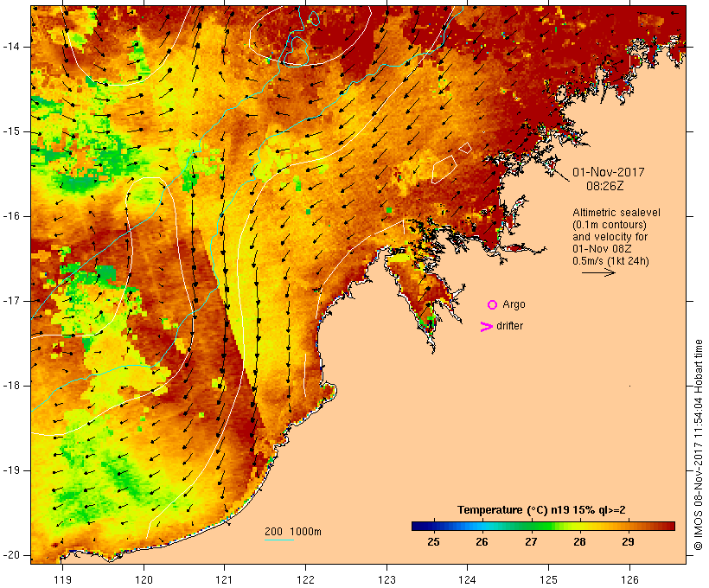709x588 pixels.
Task: Click the latitude label -15
Action: point(11,131)
